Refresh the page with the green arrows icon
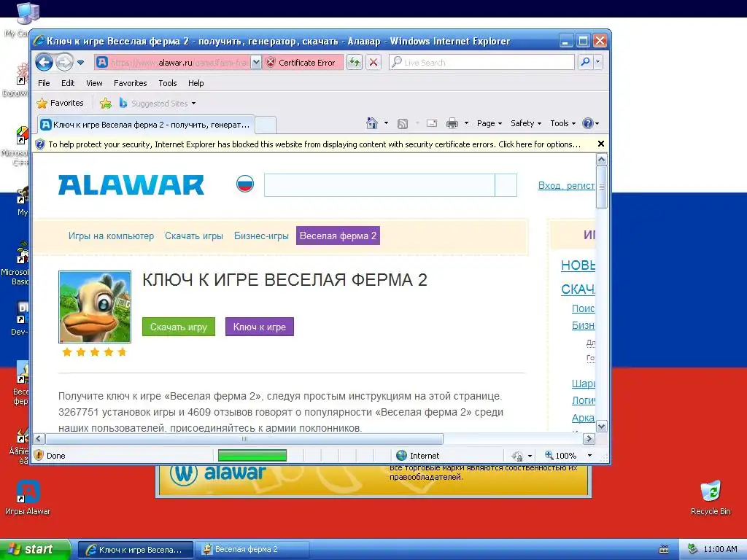Viewport: 747px width, 560px height. click(x=355, y=63)
